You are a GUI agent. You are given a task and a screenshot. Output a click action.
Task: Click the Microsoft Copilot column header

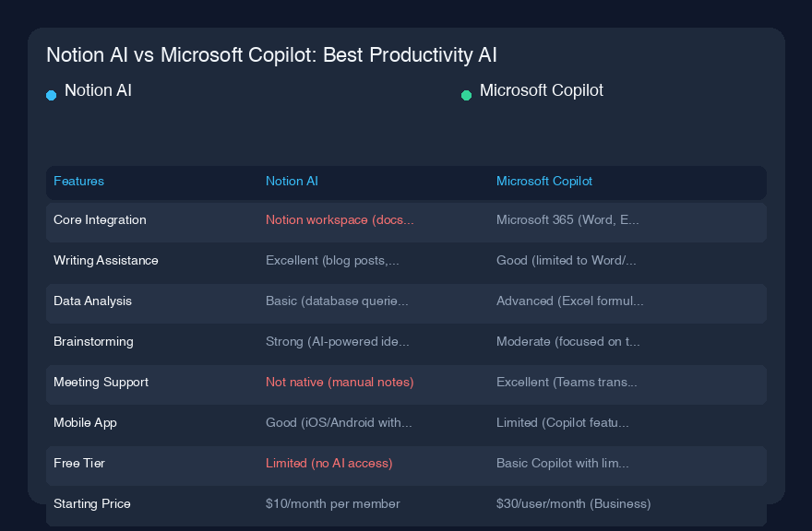tap(544, 181)
